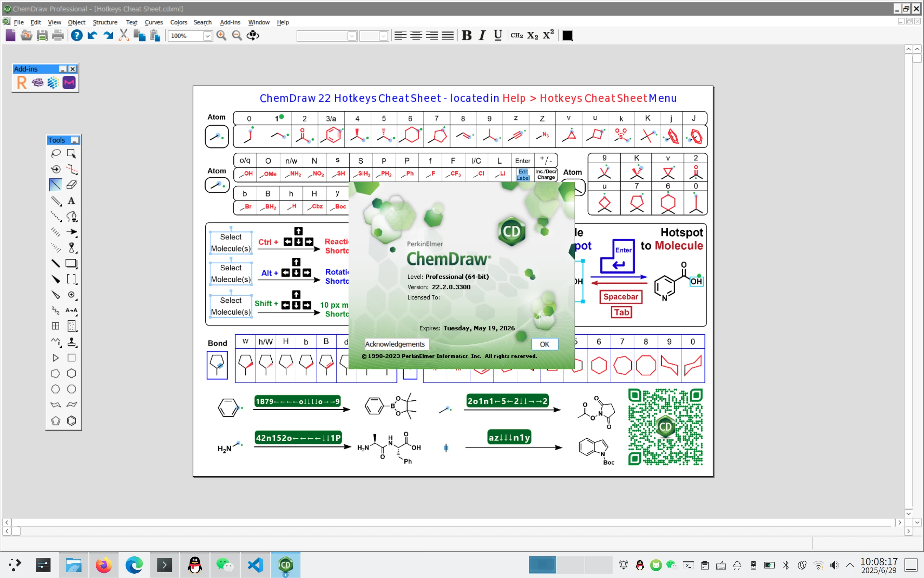The height and width of the screenshot is (578, 924).
Task: Toggle Italic text formatting
Action: tap(482, 35)
